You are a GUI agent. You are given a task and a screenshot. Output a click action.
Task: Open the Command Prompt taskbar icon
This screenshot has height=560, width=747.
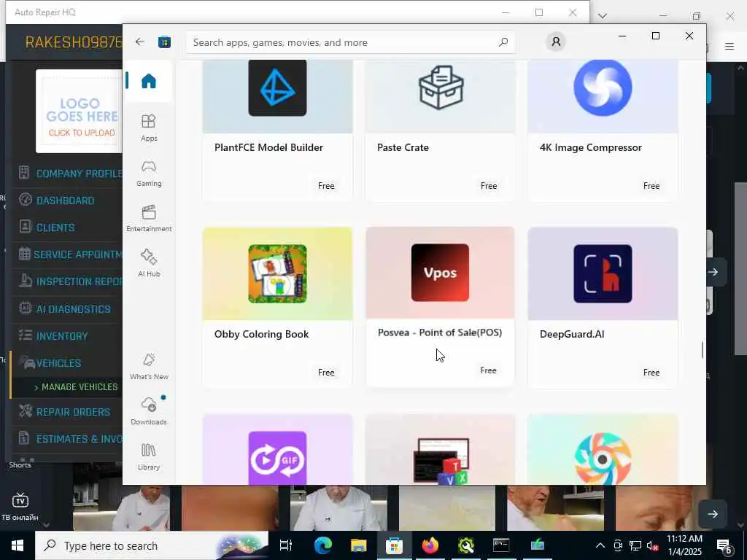click(x=501, y=545)
